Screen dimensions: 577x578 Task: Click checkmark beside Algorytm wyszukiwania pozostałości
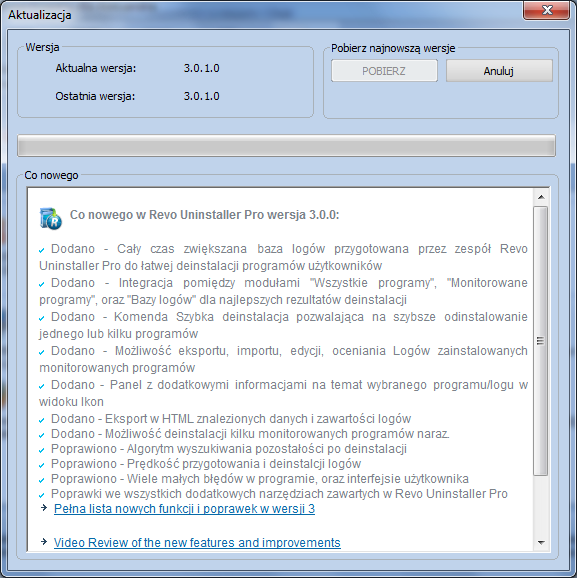(x=42, y=450)
